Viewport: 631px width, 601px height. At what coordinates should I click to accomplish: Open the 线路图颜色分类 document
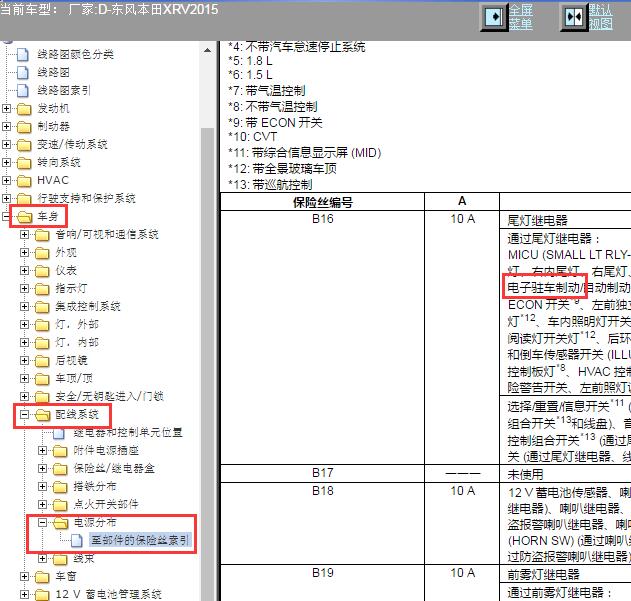click(x=75, y=54)
